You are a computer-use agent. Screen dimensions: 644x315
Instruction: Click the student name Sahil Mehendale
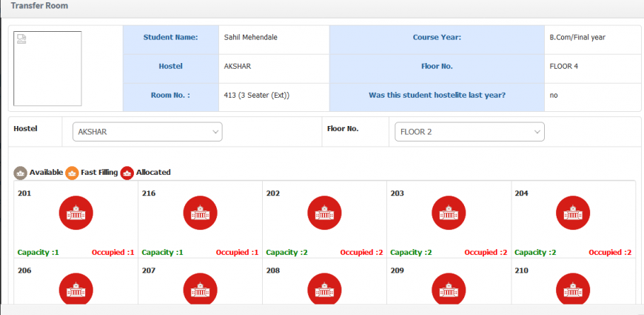(250, 37)
